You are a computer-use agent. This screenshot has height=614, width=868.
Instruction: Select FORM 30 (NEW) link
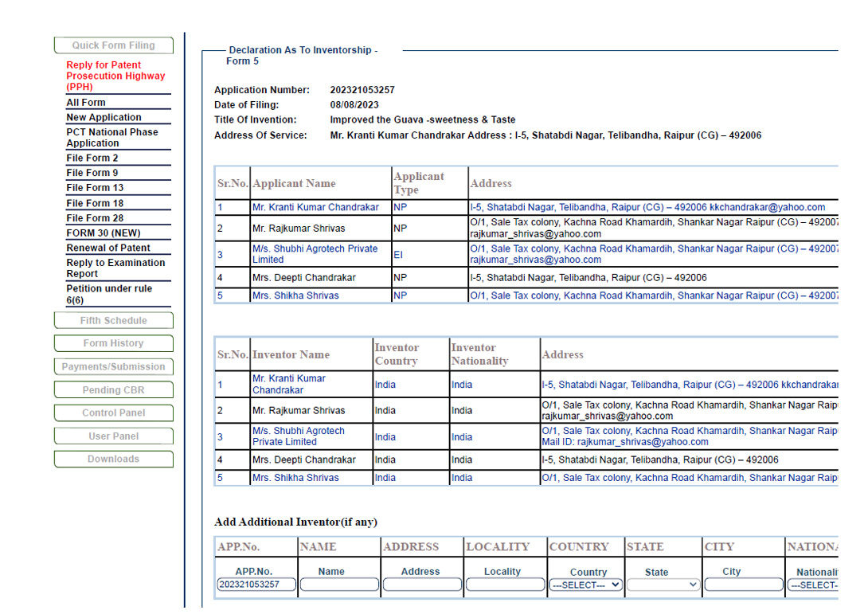pyautogui.click(x=103, y=233)
